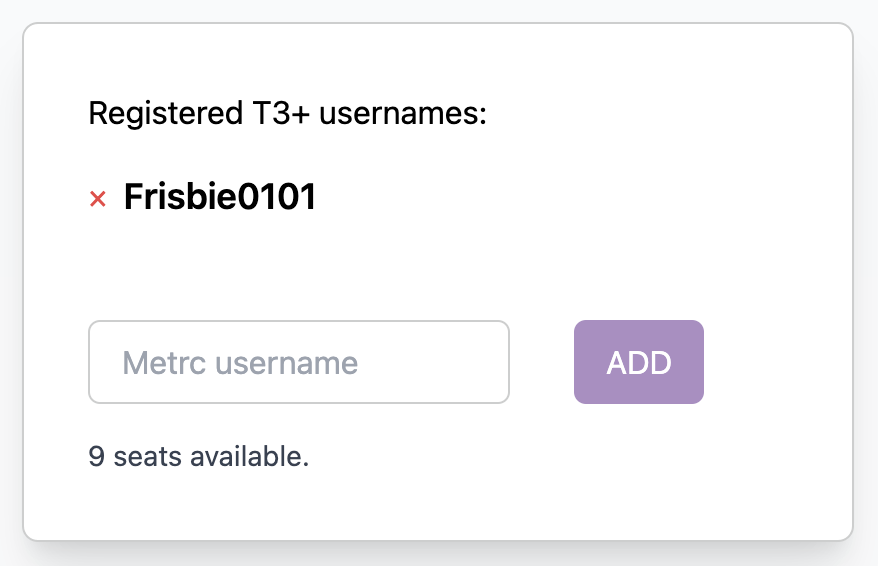Click the first registered username in the list

pyautogui.click(x=220, y=198)
